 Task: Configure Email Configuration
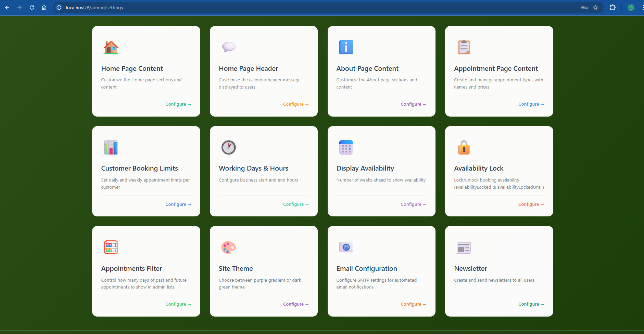click(x=414, y=304)
